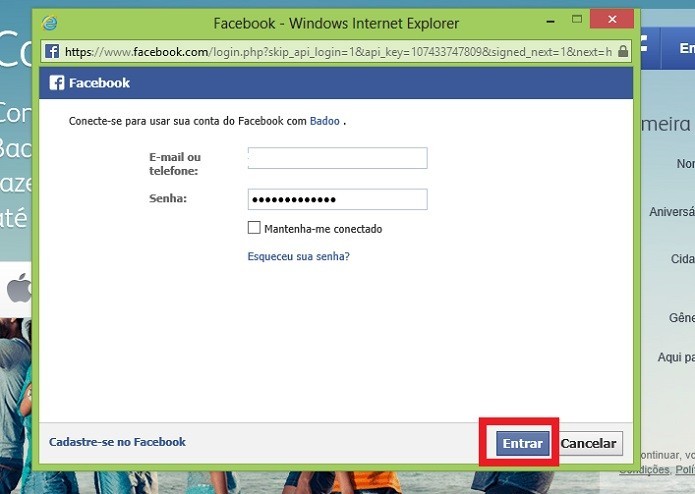Click the E-mail ou telefone label
This screenshot has height=494, width=695.
[175, 164]
